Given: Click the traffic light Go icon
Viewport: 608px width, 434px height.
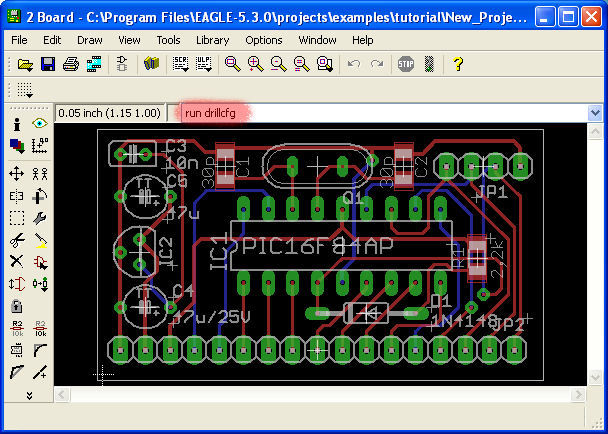Looking at the screenshot, I should click(429, 64).
